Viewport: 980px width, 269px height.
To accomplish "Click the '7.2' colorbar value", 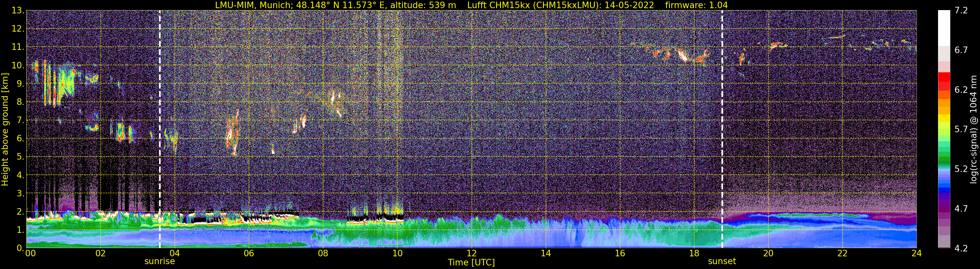I will click(x=961, y=10).
